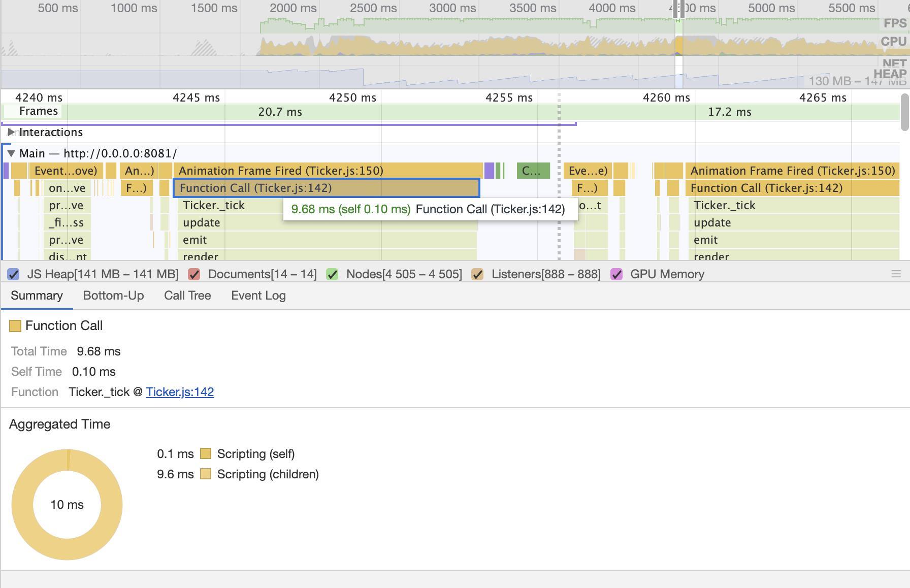Collapse the Main thread track

point(11,153)
